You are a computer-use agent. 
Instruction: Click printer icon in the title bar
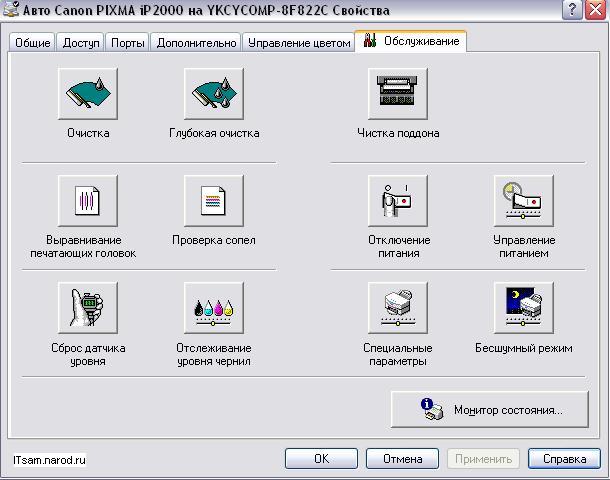[x=11, y=9]
